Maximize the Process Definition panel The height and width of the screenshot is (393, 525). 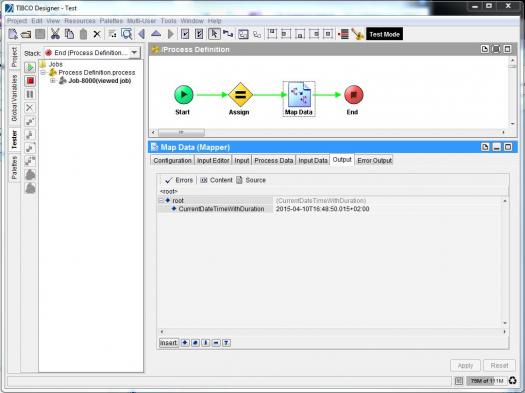pos(508,49)
